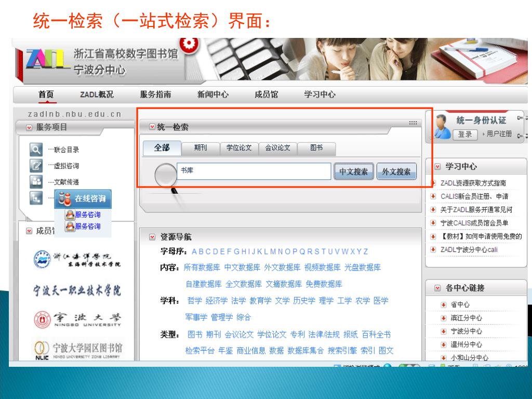Open the 百科全书 type link
Image resolution: width=532 pixels, height=399 pixels.
click(x=376, y=335)
